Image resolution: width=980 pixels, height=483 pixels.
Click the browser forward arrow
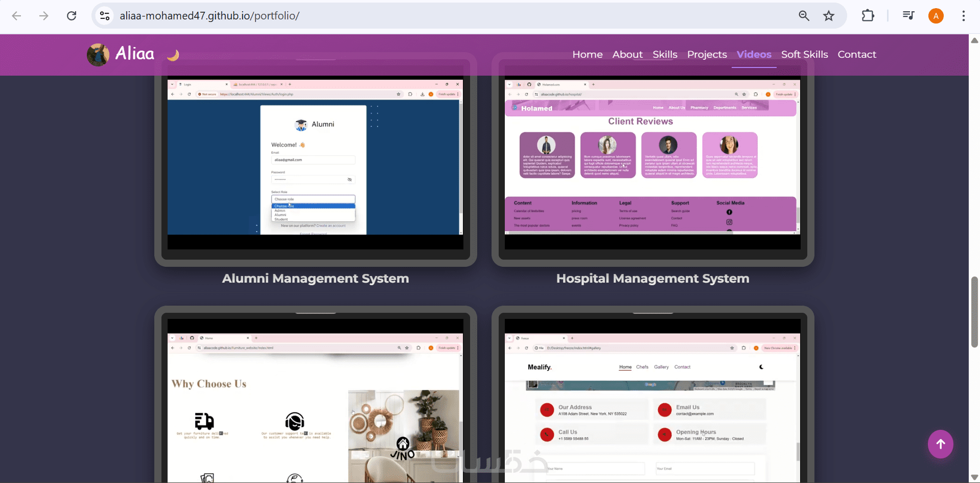(x=44, y=16)
